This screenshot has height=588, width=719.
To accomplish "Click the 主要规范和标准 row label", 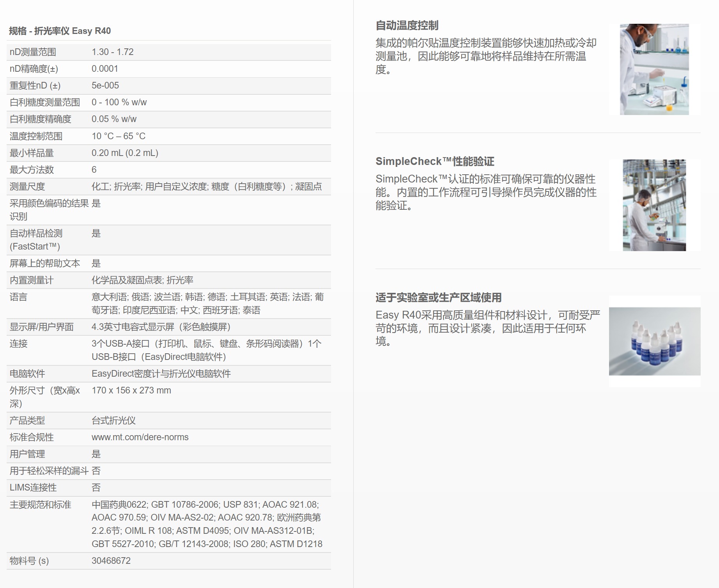I will (x=40, y=505).
